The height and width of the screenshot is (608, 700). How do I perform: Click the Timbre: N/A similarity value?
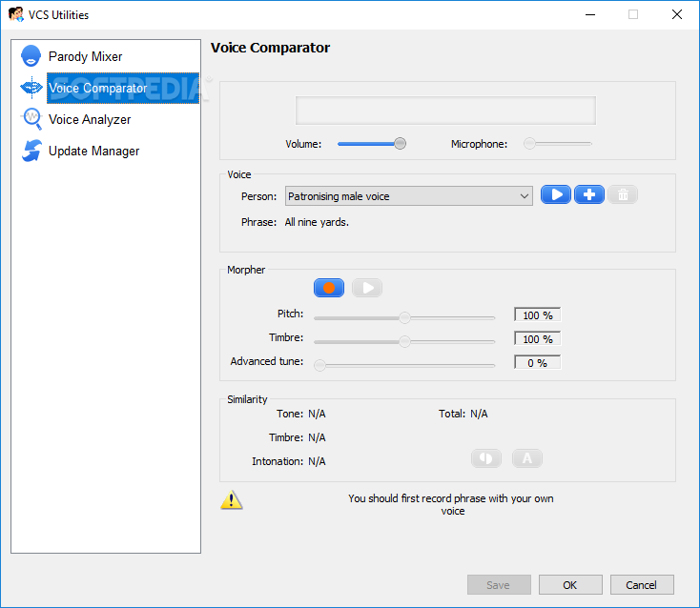click(x=317, y=437)
